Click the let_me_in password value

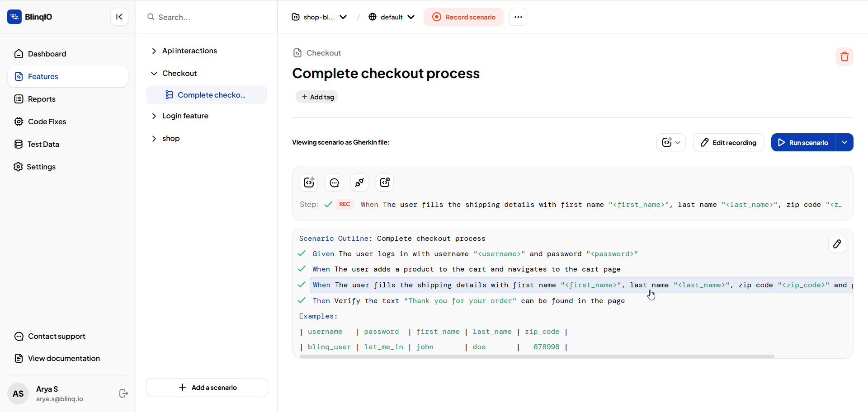pyautogui.click(x=383, y=347)
